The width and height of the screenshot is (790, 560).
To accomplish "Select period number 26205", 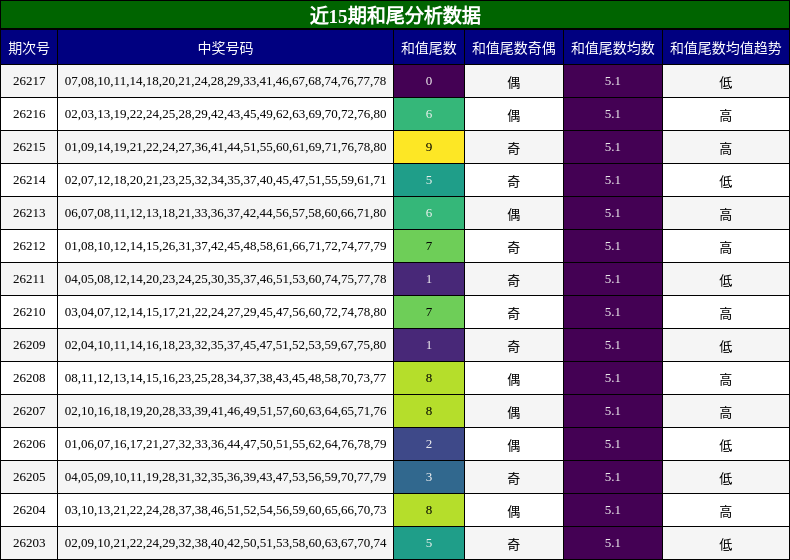I will 29,477.
